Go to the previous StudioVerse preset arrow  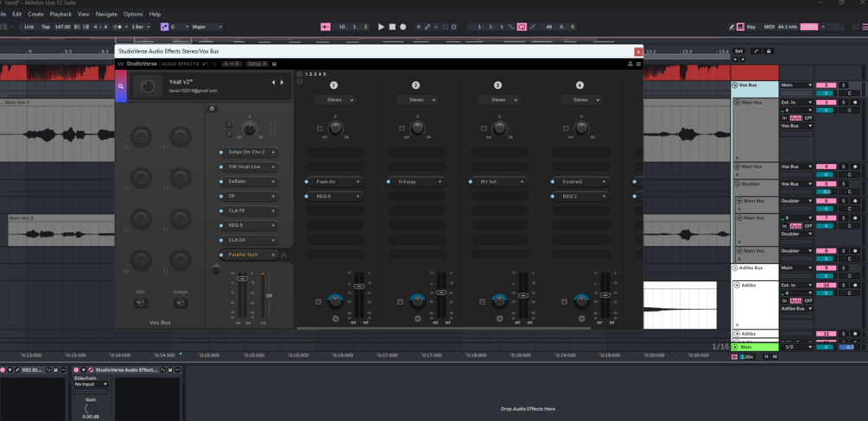click(272, 83)
